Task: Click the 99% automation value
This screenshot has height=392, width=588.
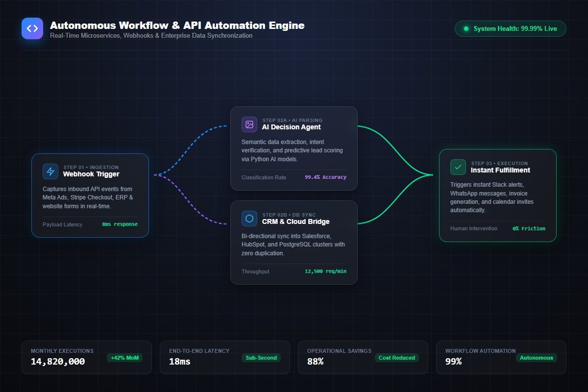Action: (x=453, y=362)
